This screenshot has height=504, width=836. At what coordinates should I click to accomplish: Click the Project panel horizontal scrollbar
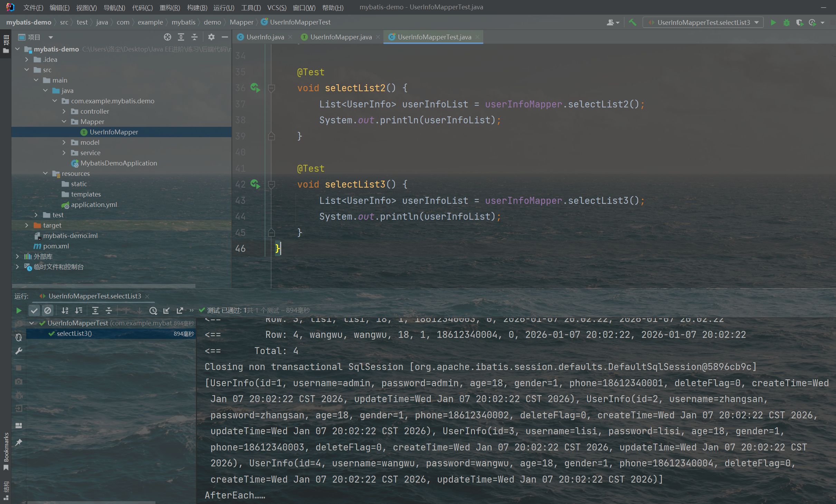(104, 286)
